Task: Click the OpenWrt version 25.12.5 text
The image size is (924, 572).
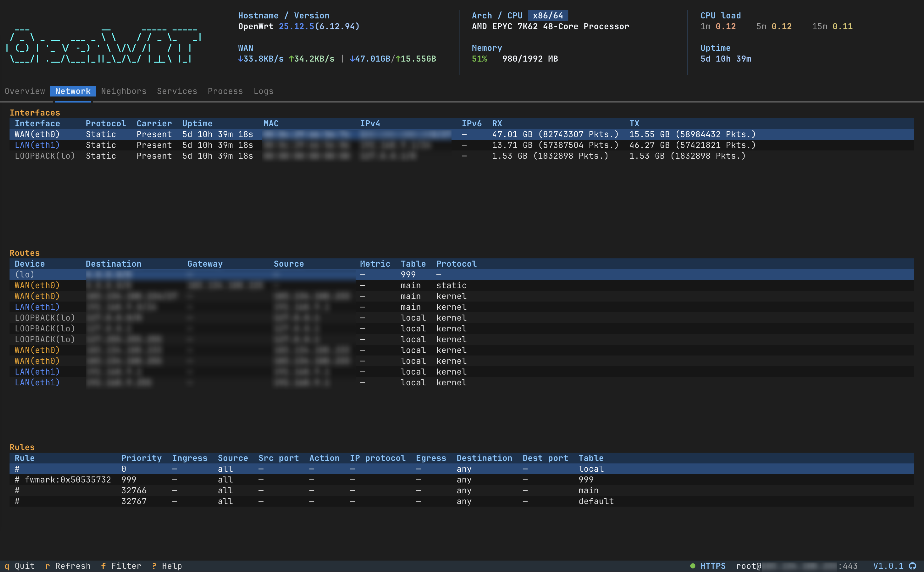Action: click(x=297, y=26)
